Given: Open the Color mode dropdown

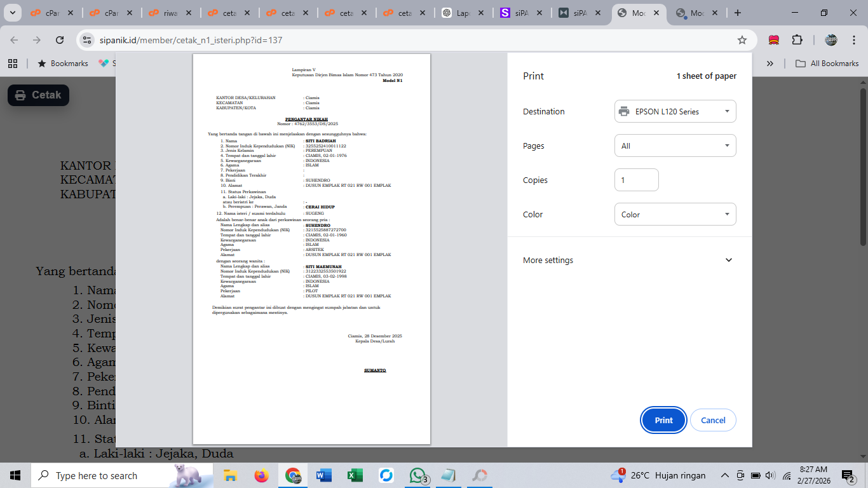Looking at the screenshot, I should point(675,214).
